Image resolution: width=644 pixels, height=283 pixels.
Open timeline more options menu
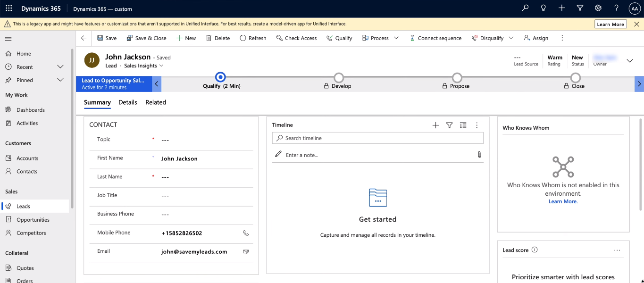click(477, 125)
